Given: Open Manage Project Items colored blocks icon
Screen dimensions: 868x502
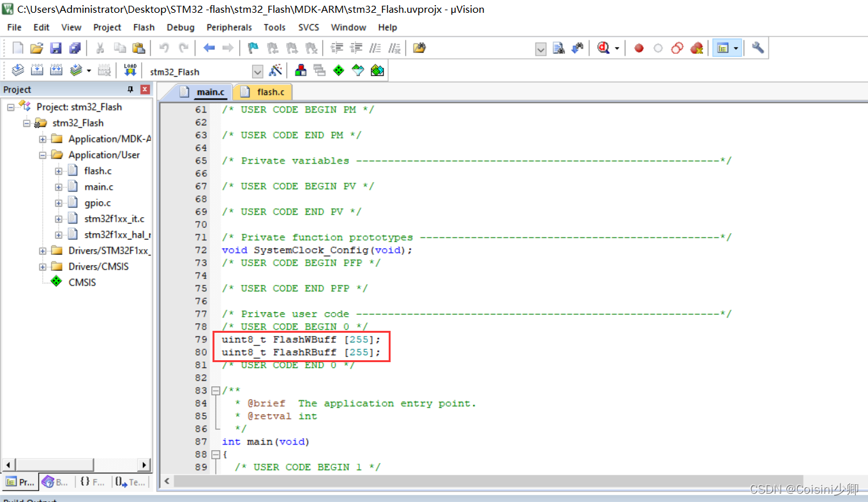Looking at the screenshot, I should (x=301, y=70).
